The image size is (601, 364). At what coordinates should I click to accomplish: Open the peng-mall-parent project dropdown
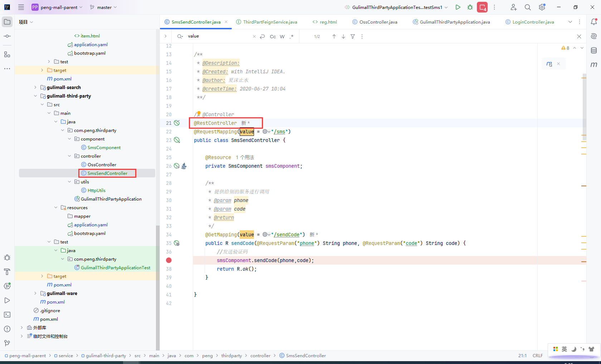57,7
